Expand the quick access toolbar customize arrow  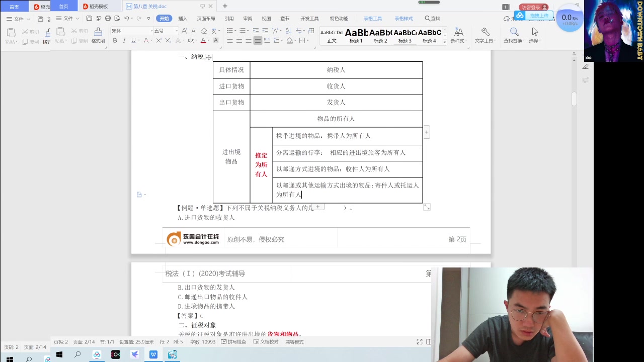tap(148, 19)
